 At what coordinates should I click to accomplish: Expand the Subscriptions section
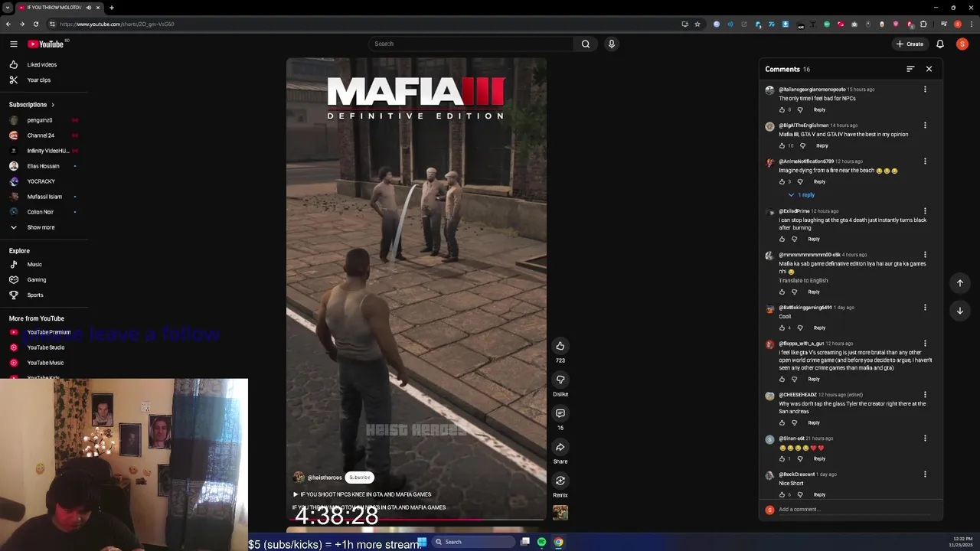31,105
